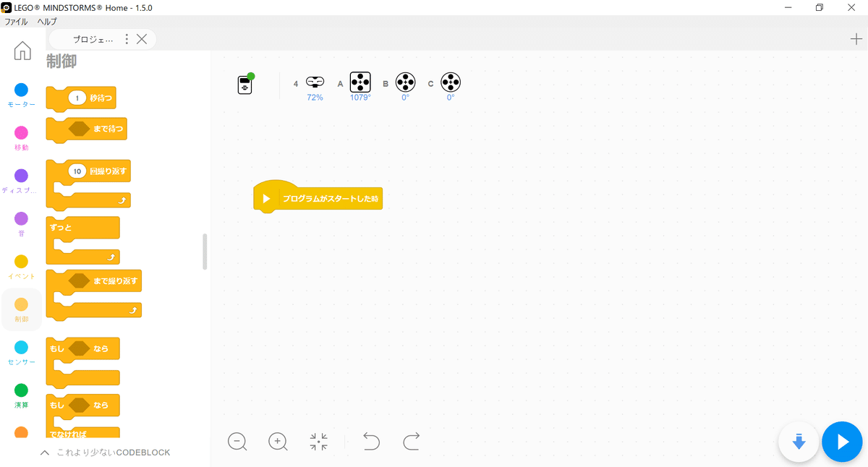
Task: Download program to the hub
Action: 799,442
